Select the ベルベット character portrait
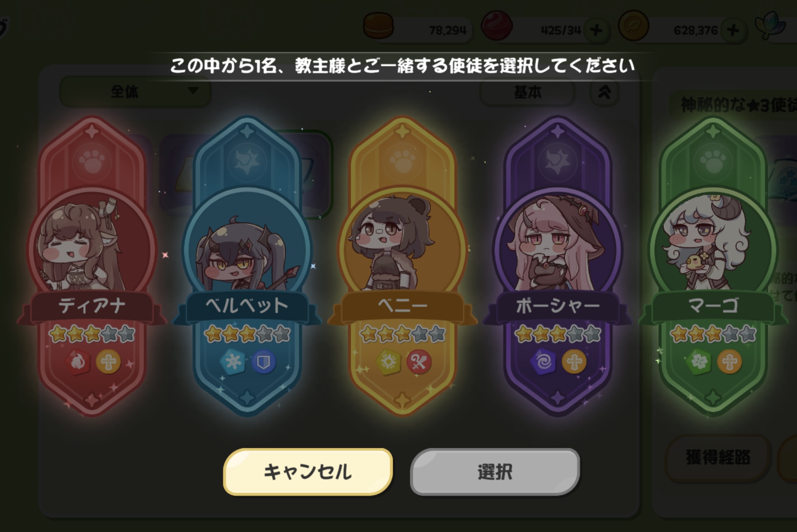 coord(247,249)
